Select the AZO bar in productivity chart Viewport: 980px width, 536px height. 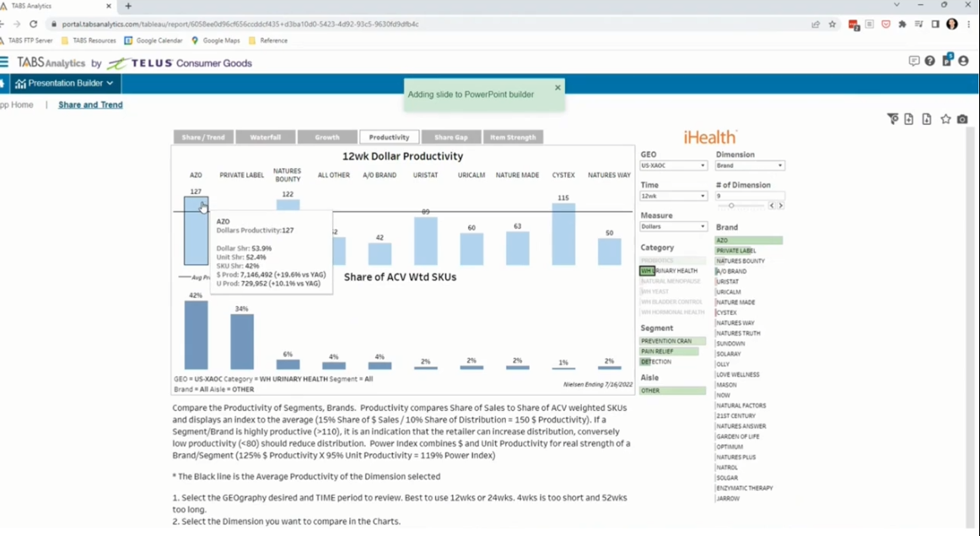click(197, 230)
